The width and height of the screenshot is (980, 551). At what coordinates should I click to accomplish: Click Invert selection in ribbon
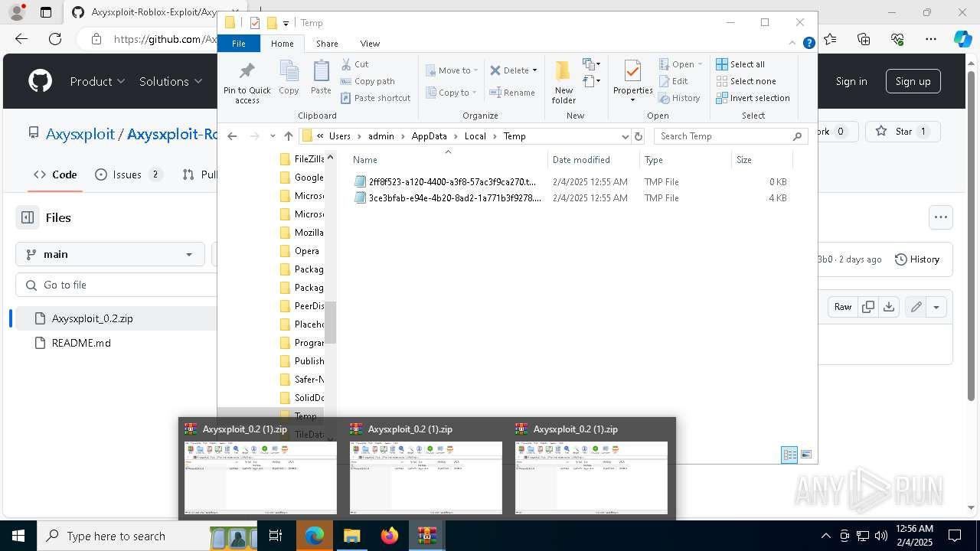[x=753, y=98]
